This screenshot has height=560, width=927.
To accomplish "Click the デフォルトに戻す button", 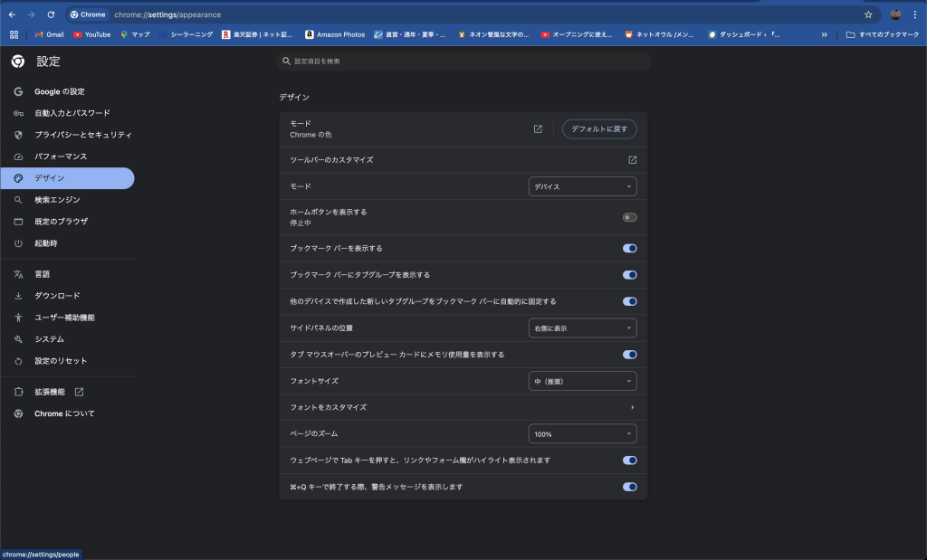I will (599, 129).
